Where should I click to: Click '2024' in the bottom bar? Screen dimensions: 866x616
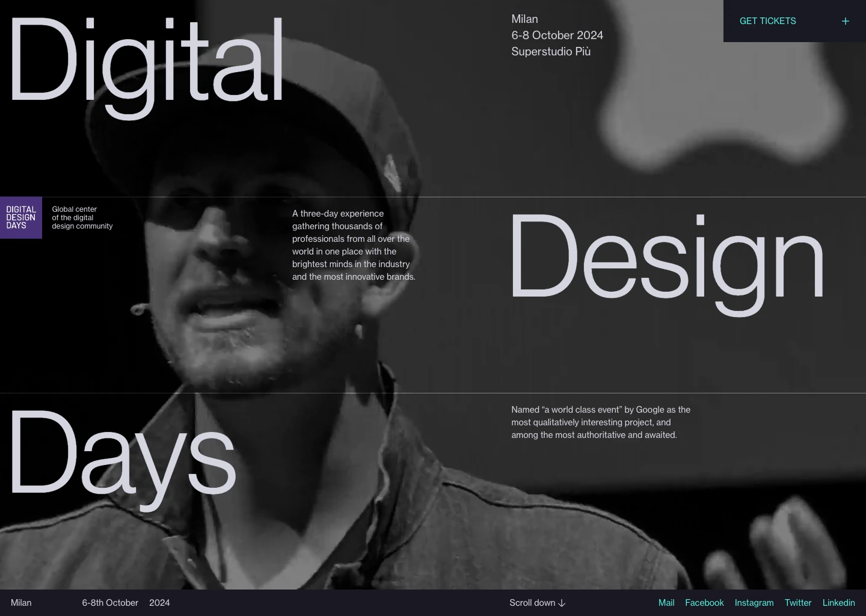(x=159, y=603)
